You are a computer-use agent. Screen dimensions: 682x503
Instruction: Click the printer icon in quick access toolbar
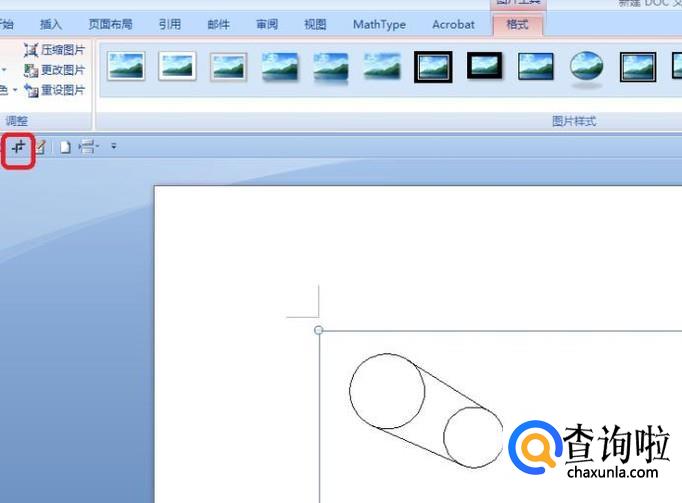[88, 147]
